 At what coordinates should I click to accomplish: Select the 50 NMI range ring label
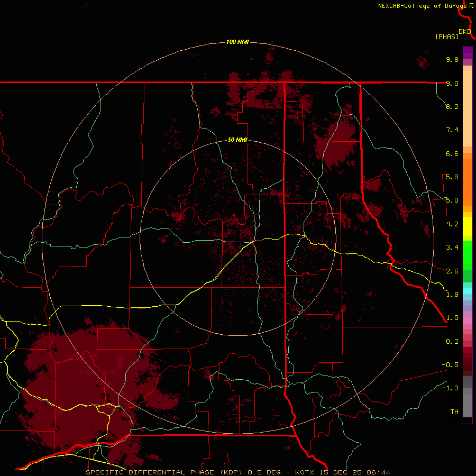[x=237, y=140]
